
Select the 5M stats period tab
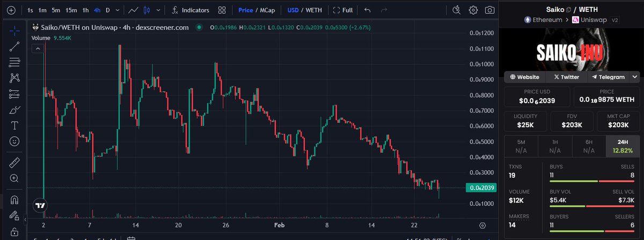[x=521, y=146]
